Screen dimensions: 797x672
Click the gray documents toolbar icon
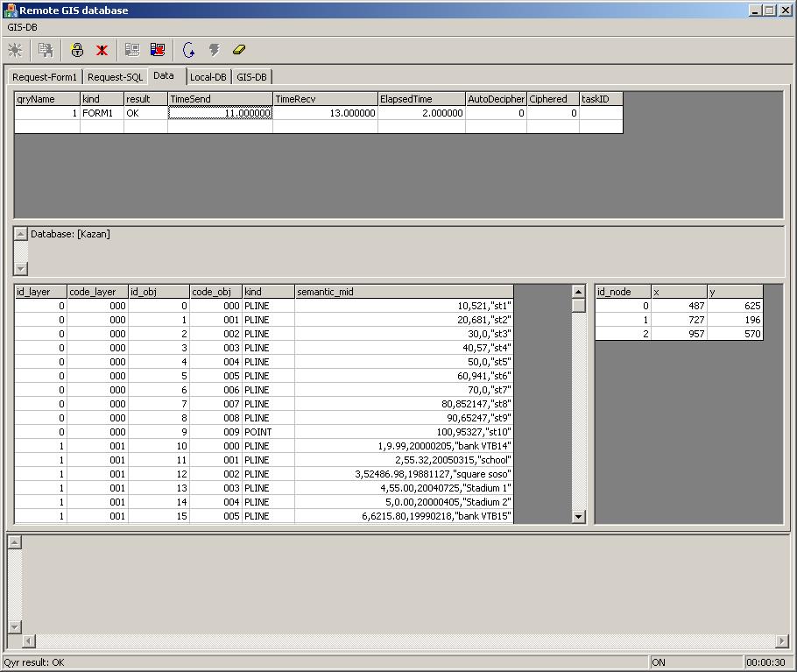pyautogui.click(x=46, y=50)
